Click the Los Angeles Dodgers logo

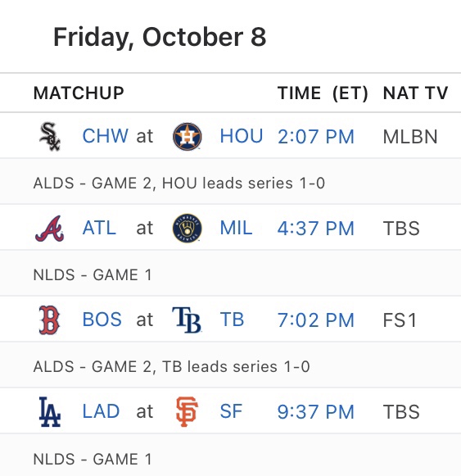tap(50, 411)
